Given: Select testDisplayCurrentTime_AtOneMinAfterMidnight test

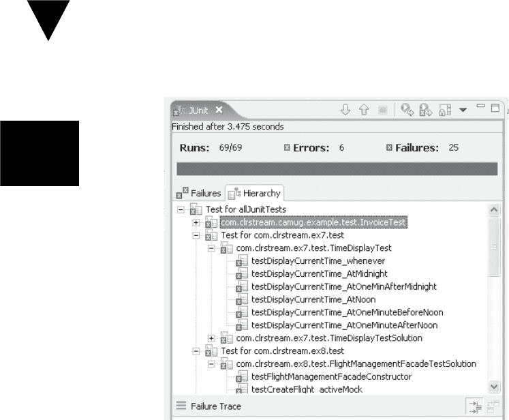Looking at the screenshot, I should tap(344, 286).
